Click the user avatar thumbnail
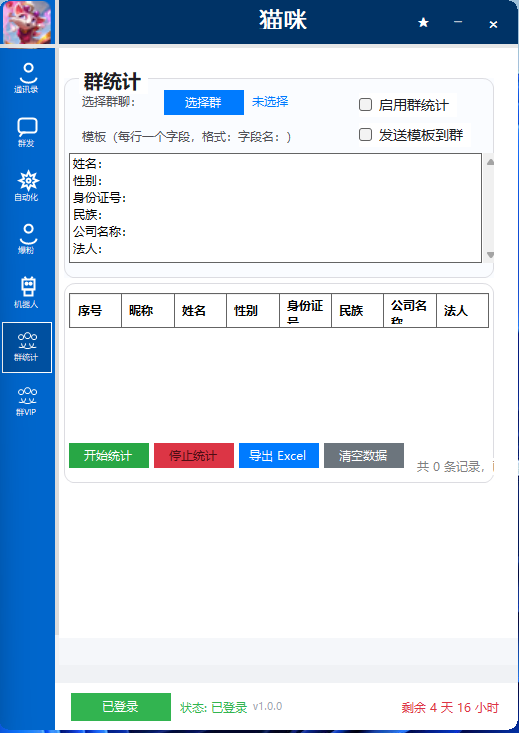Image resolution: width=519 pixels, height=733 pixels. (27, 22)
